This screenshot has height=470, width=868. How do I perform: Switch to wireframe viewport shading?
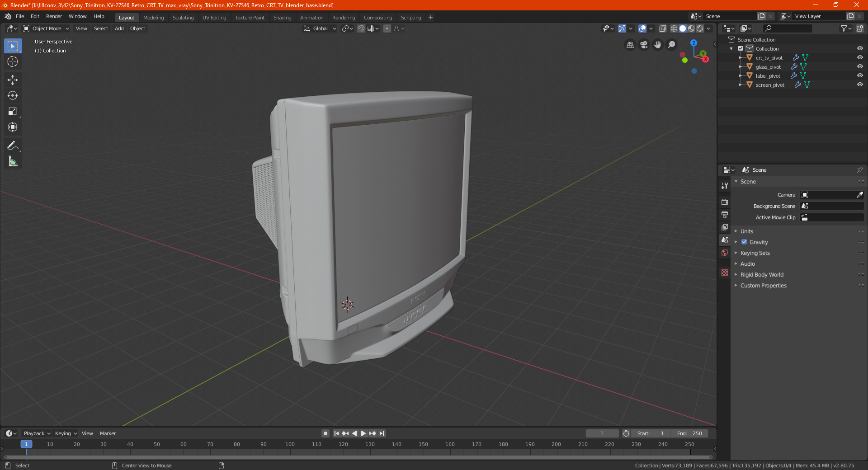[674, 28]
